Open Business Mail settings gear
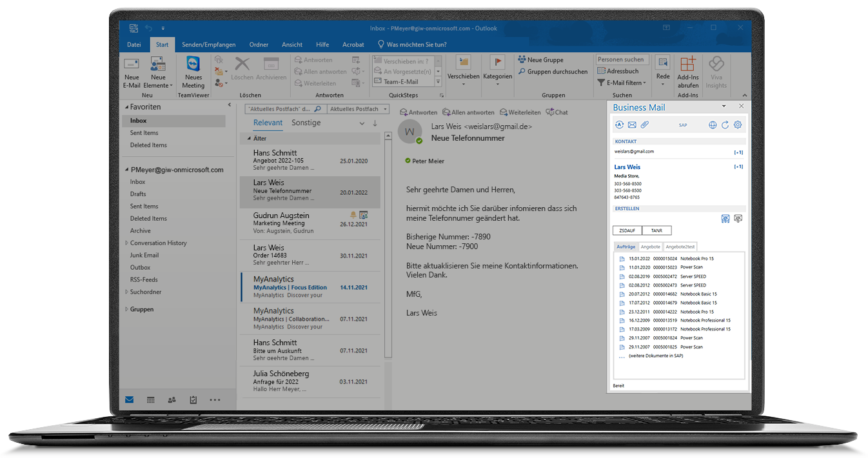 coord(738,125)
